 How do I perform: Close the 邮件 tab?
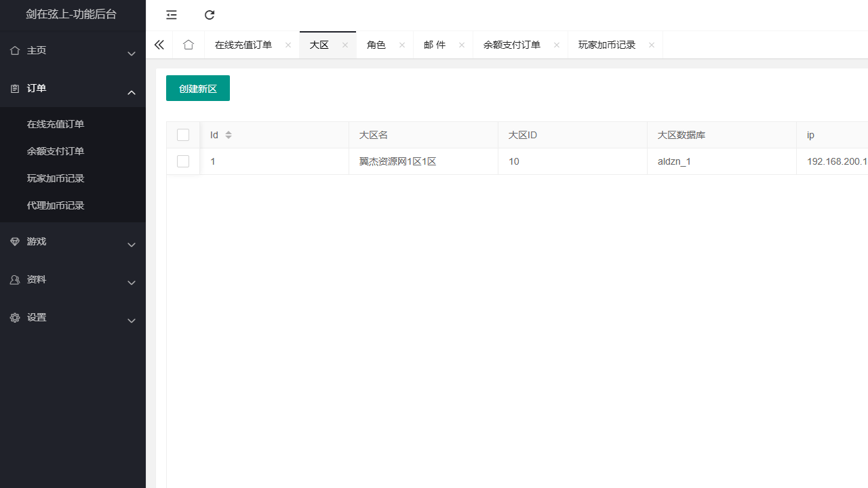click(x=462, y=45)
